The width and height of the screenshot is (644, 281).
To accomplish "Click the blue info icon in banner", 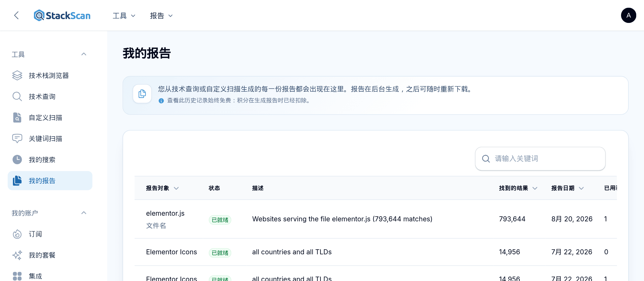I will click(161, 100).
